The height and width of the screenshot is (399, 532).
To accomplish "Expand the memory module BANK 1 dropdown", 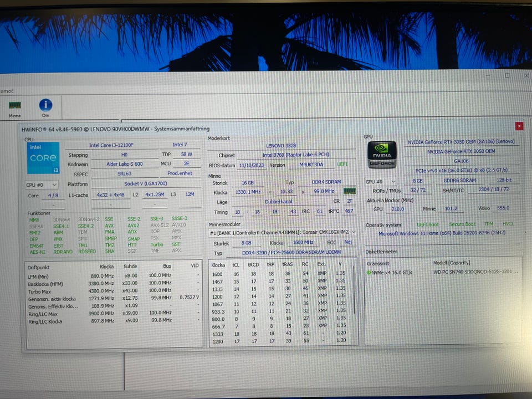I will [354, 232].
